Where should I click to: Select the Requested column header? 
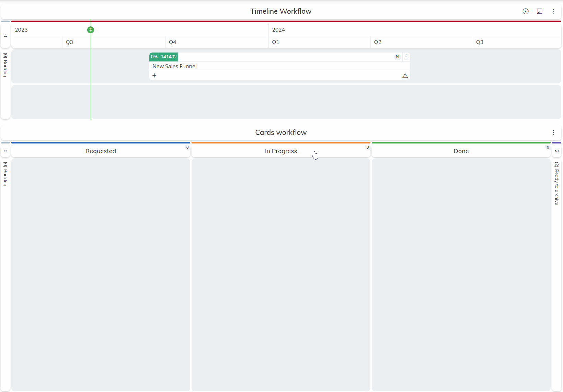(101, 151)
